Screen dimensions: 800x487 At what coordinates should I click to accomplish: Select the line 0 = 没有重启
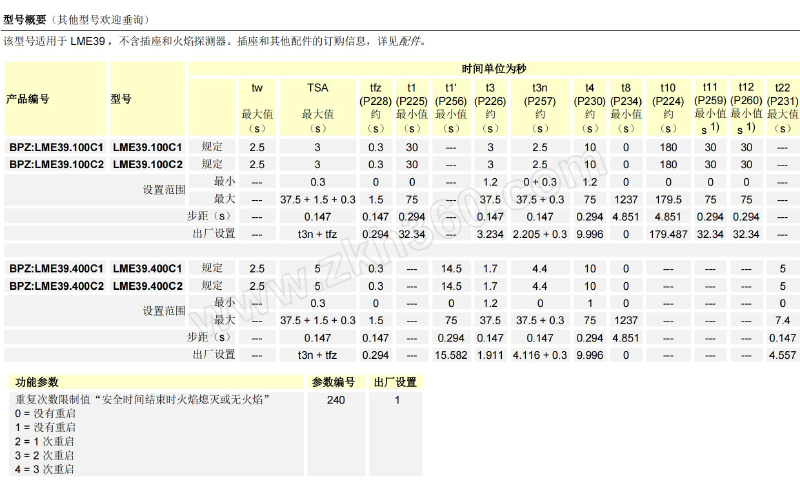coord(45,414)
